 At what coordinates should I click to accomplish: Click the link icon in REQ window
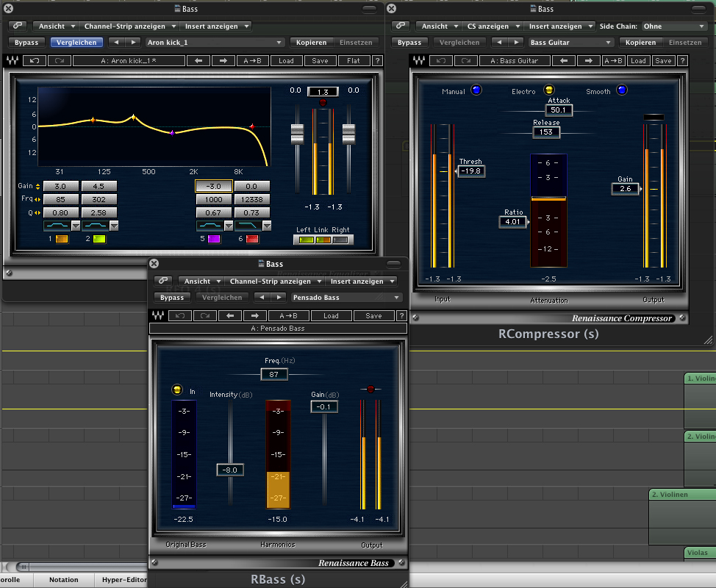[x=18, y=26]
